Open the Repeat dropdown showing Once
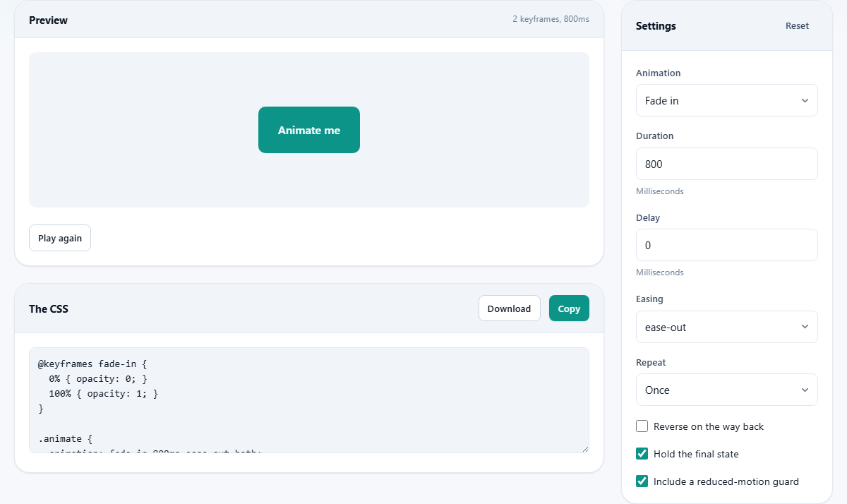Image resolution: width=847 pixels, height=504 pixels. click(x=727, y=390)
